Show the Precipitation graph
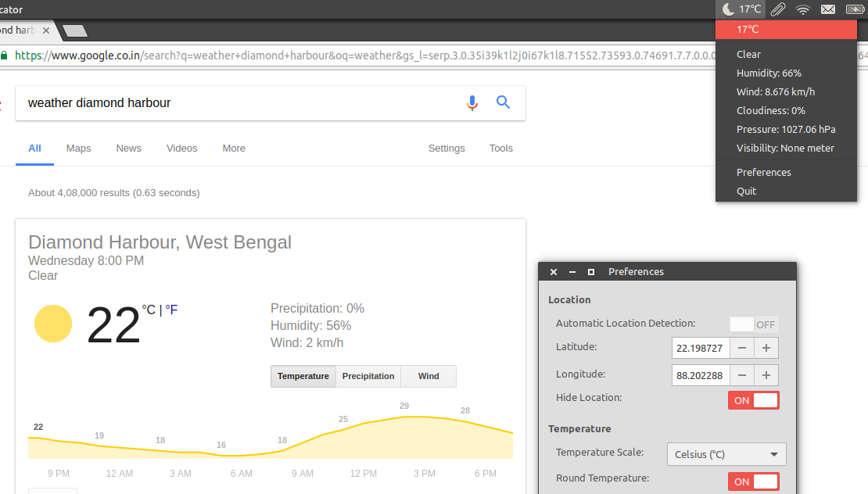The height and width of the screenshot is (494, 868). point(368,376)
